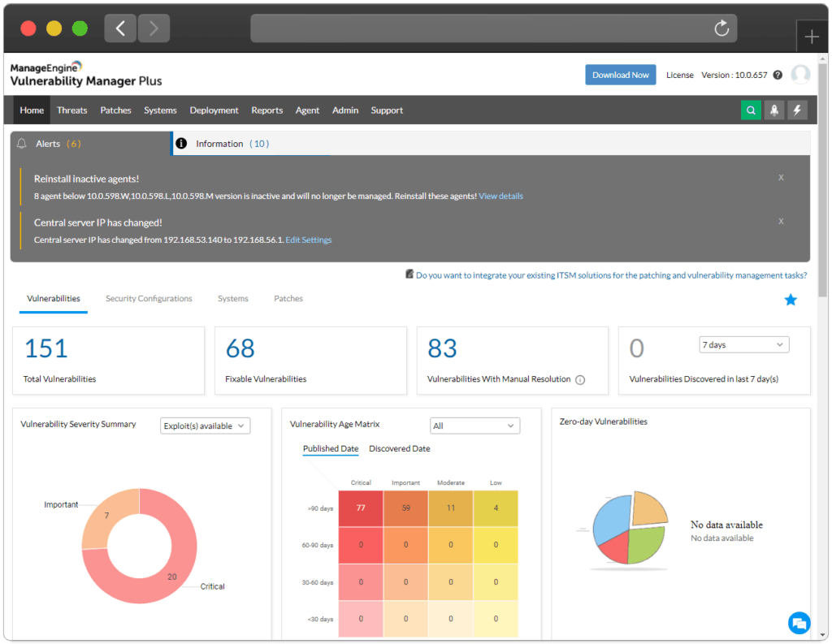
Task: Click the 83 Manual Resolution count
Action: 442,348
